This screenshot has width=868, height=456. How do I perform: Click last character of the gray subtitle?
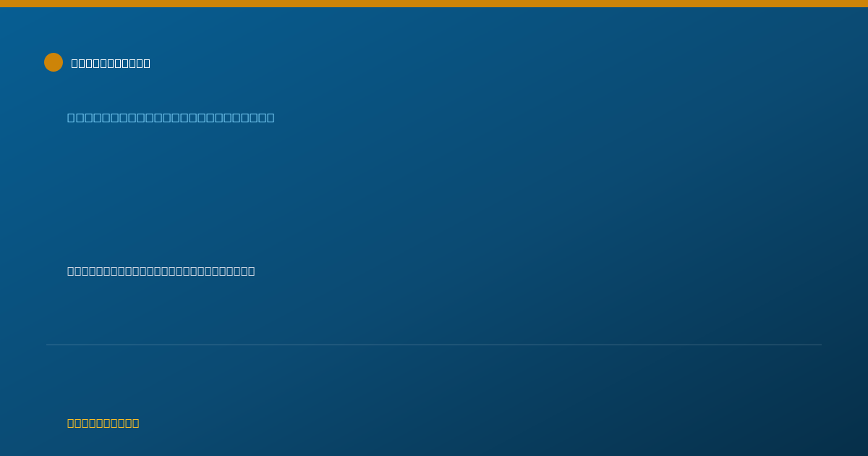[252, 271]
